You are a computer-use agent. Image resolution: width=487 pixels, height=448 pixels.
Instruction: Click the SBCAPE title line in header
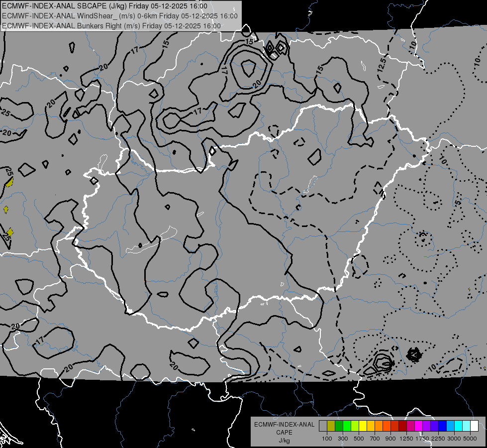(x=104, y=6)
